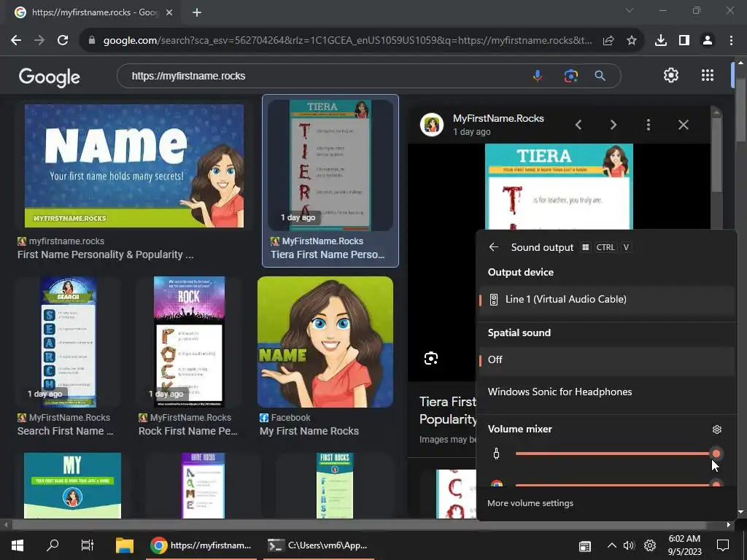The image size is (747, 560).
Task: Open Chrome profile avatar
Action: click(x=708, y=41)
